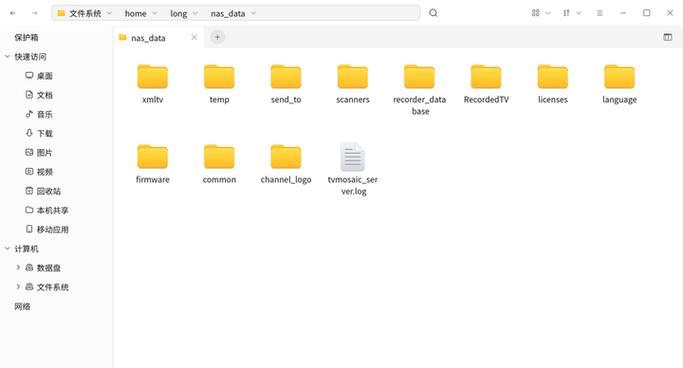The image size is (683, 368).
Task: Open the common folder
Action: [x=219, y=164]
